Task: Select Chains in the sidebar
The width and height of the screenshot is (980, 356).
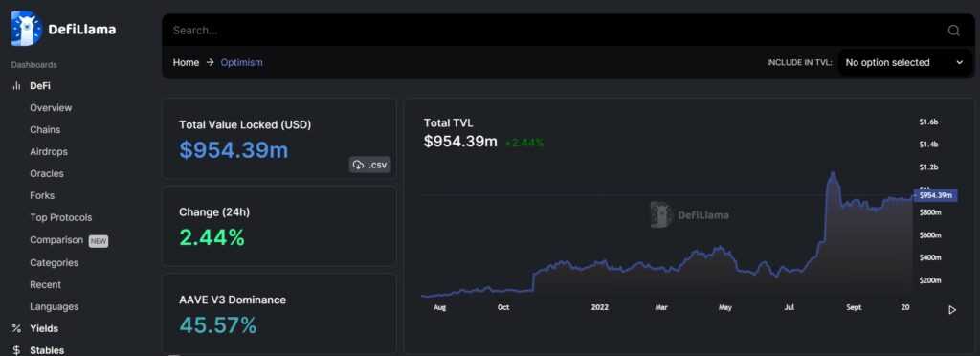Action: tap(45, 130)
